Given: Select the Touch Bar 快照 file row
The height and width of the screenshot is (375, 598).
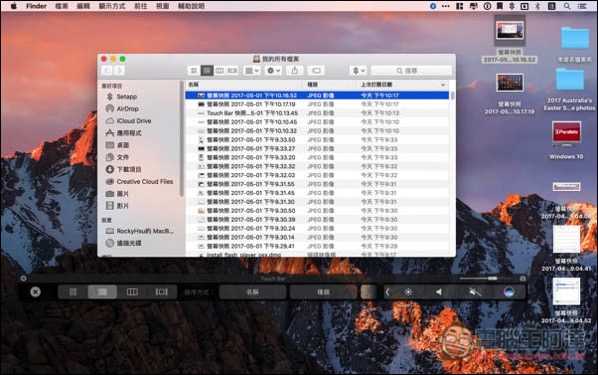Looking at the screenshot, I should (317, 113).
